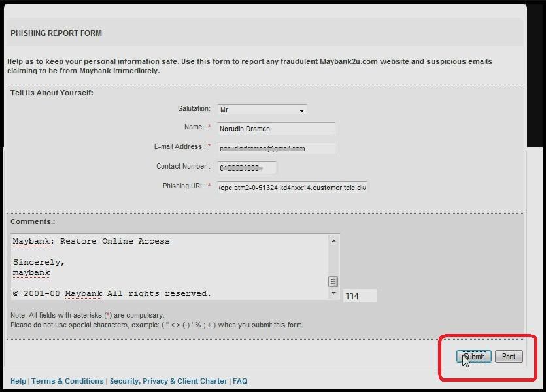Click the 'Tell Us About Yourself:' label
The height and width of the screenshot is (392, 546).
click(52, 93)
